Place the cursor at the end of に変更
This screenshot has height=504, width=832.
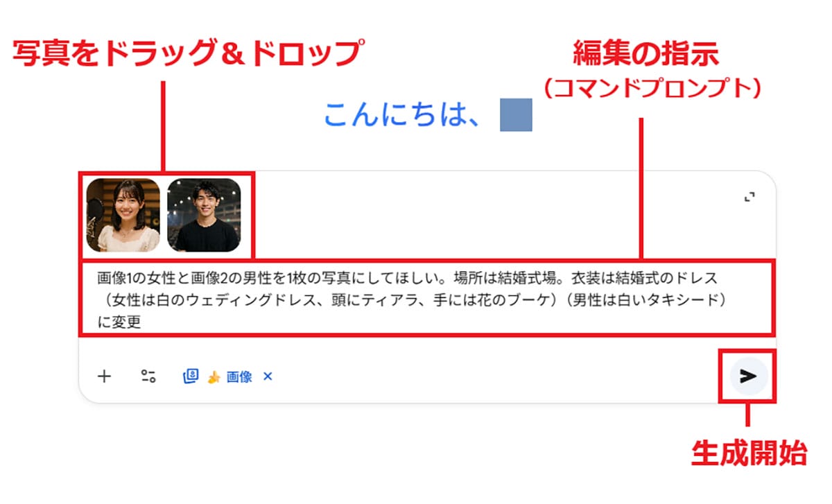point(142,323)
